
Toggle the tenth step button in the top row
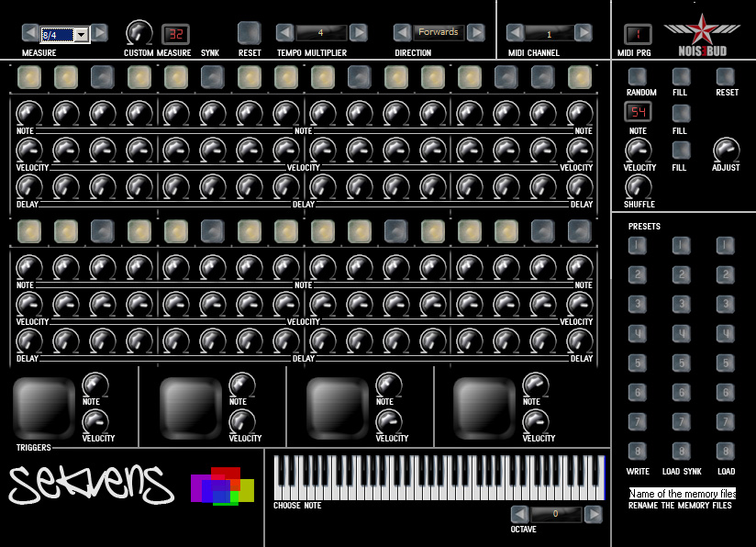[x=360, y=77]
